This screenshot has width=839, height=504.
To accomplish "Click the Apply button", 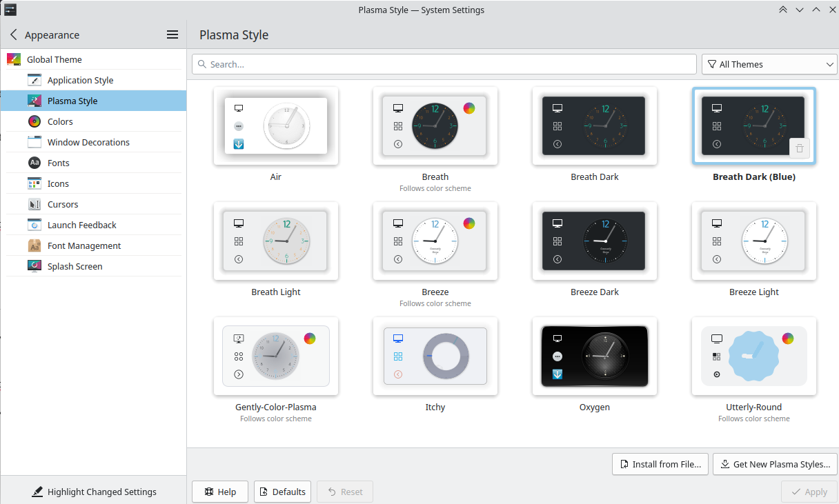I will pyautogui.click(x=809, y=492).
